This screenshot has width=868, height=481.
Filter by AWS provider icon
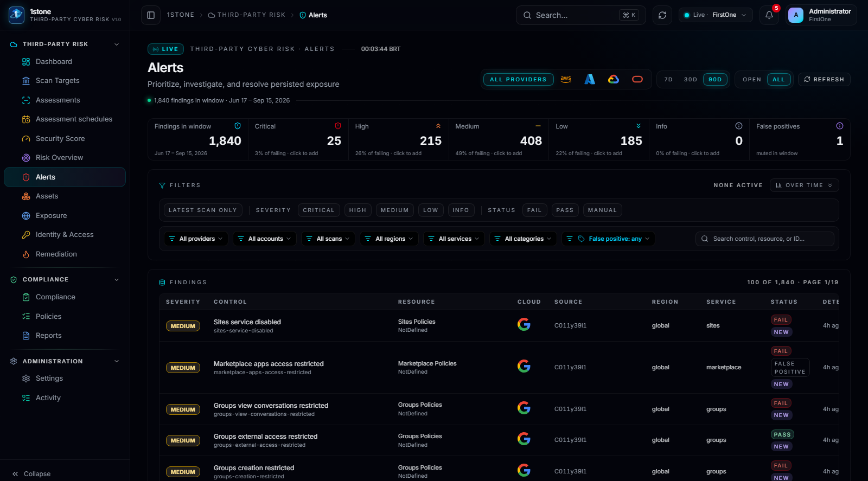(566, 79)
